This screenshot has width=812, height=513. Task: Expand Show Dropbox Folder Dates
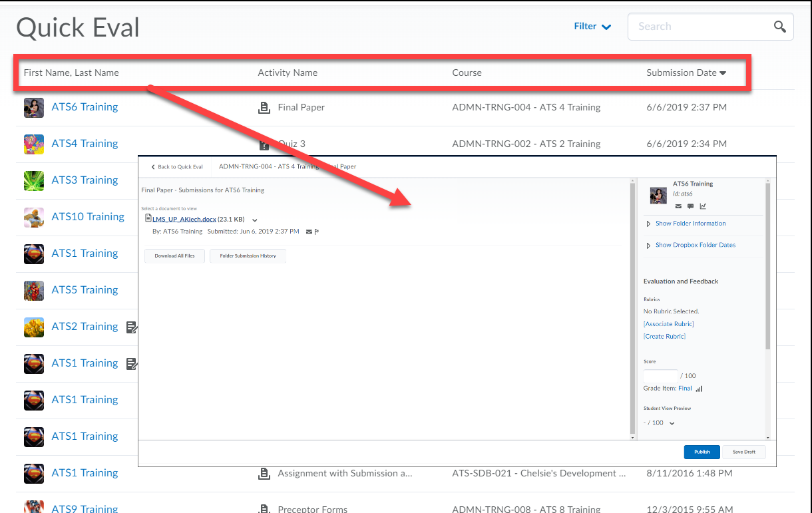696,245
